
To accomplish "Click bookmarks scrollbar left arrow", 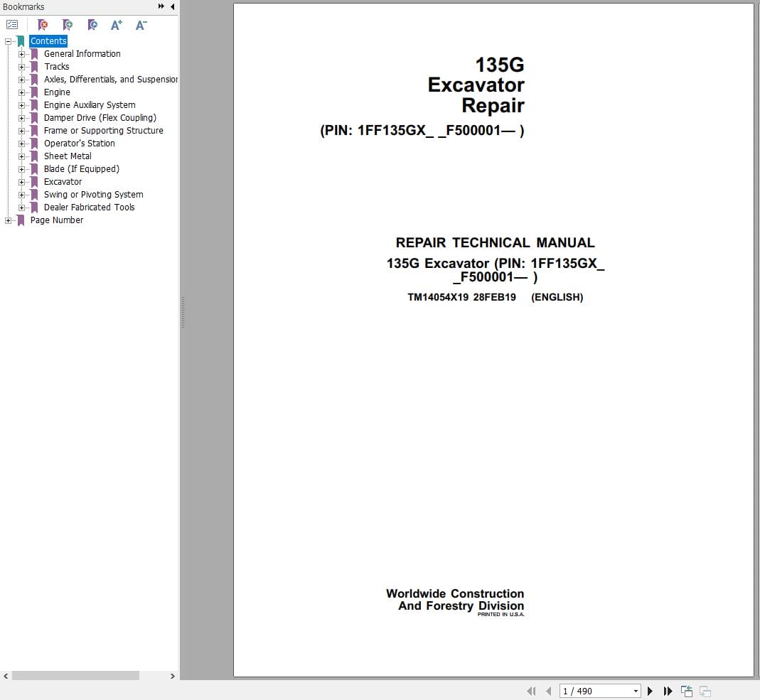I will tap(5, 676).
